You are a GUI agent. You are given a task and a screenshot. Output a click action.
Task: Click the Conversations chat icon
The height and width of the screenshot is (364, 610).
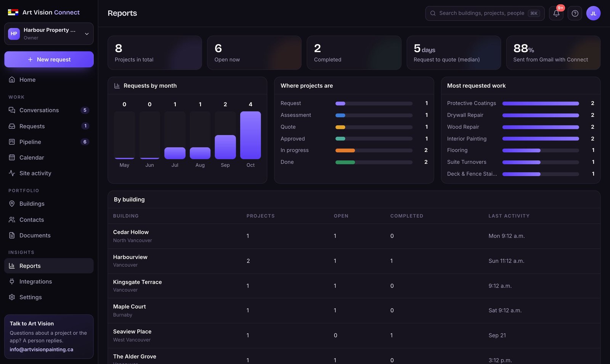tap(12, 110)
